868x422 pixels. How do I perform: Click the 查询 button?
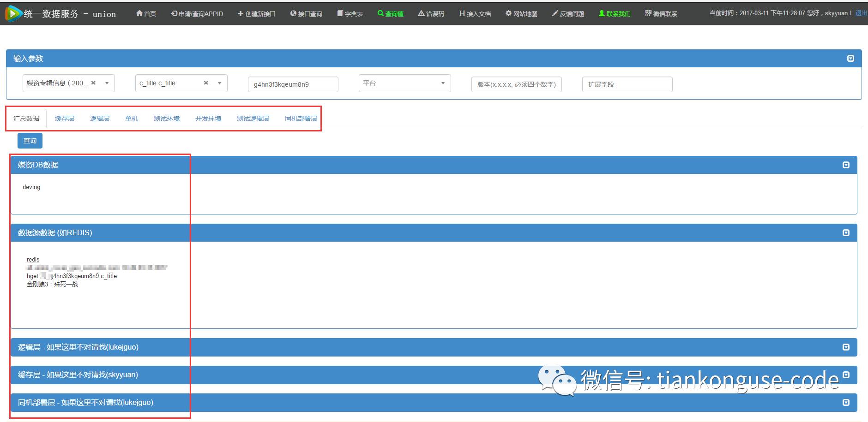(30, 141)
